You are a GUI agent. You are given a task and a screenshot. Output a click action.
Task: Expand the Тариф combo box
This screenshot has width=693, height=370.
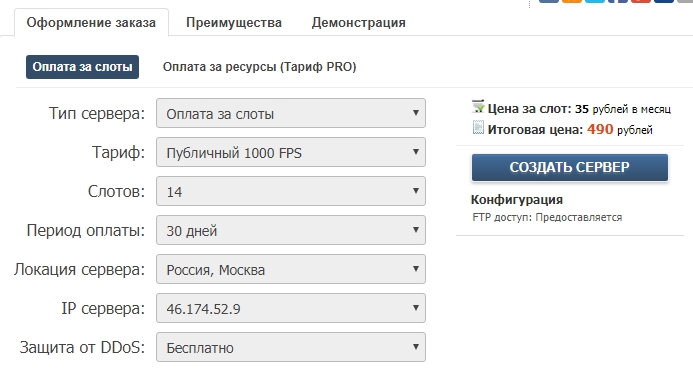[x=291, y=152]
